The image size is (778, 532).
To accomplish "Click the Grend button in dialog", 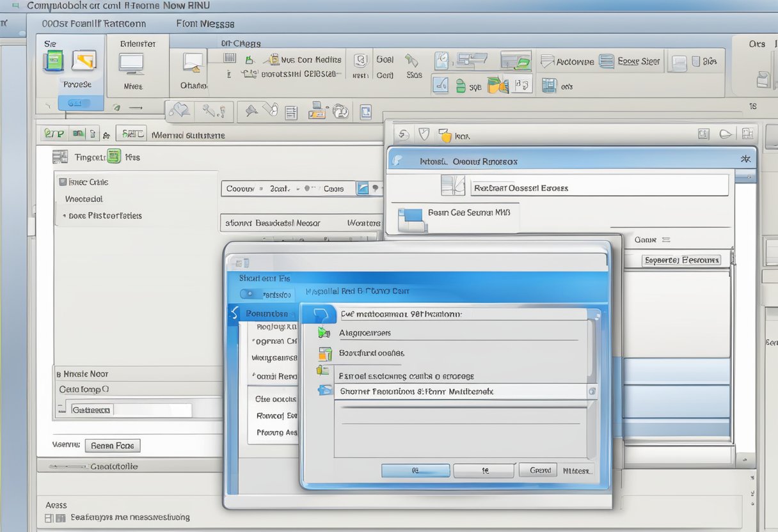I will point(539,470).
